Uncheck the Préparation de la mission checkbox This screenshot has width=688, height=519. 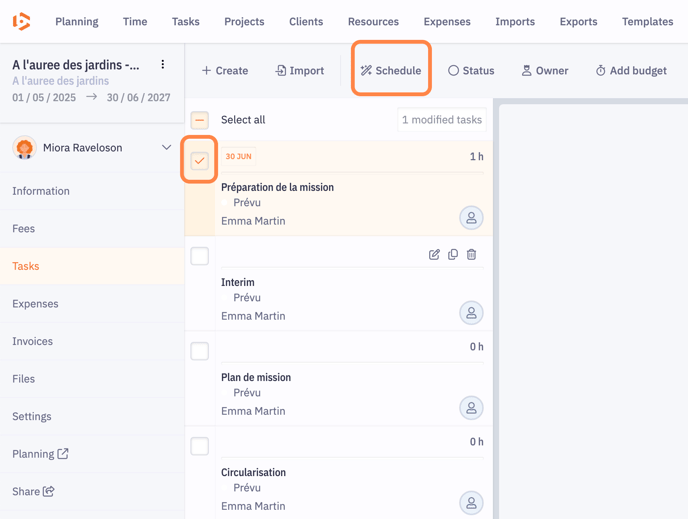click(200, 161)
